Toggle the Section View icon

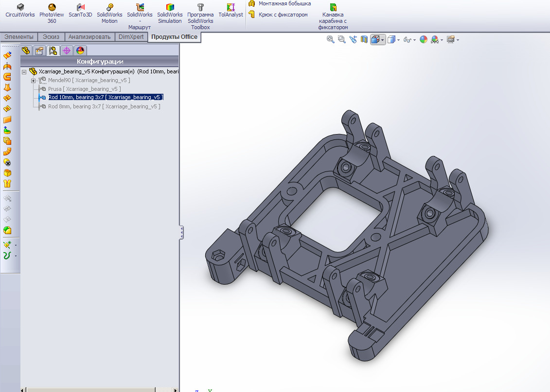tap(364, 39)
